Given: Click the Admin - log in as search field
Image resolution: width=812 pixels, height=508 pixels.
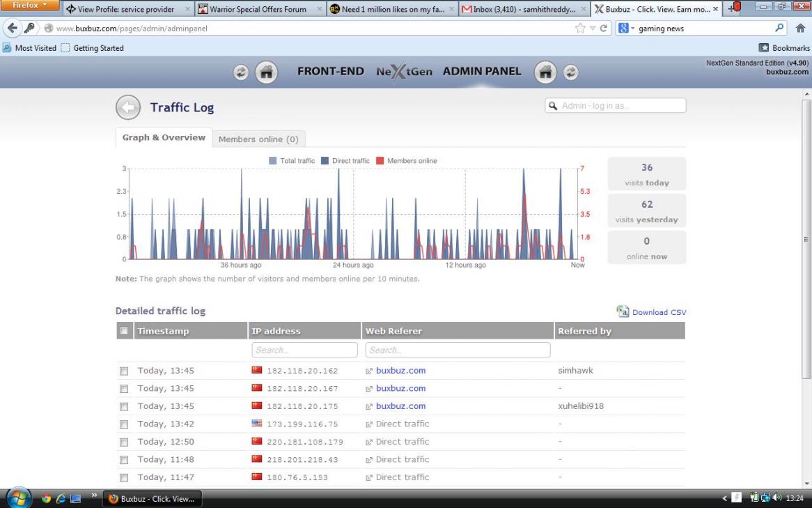Looking at the screenshot, I should (x=615, y=105).
